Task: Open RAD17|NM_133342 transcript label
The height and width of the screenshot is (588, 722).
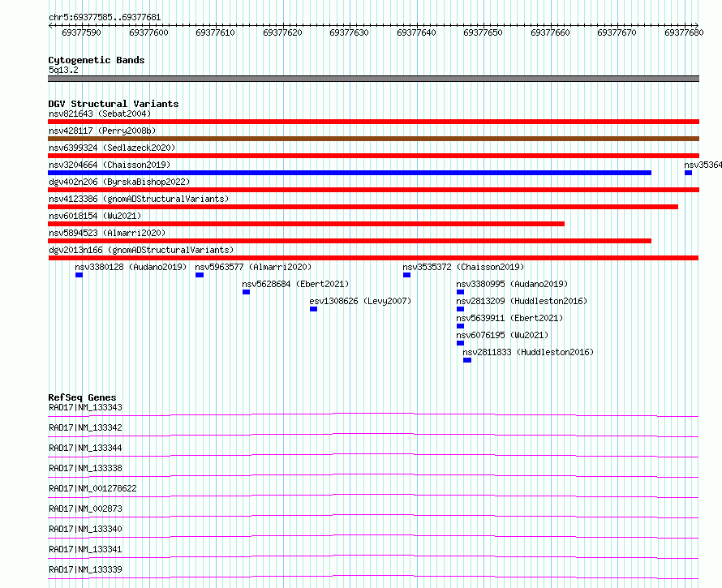Action: click(86, 427)
